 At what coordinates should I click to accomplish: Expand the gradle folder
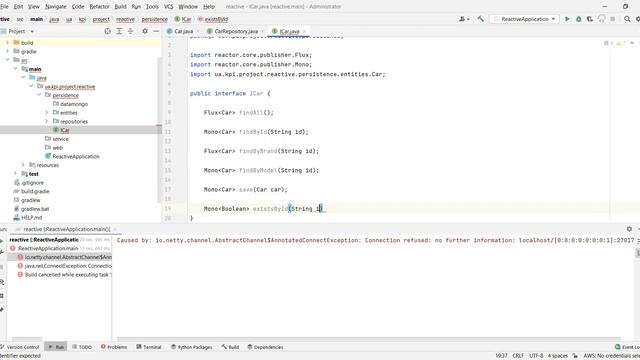pyautogui.click(x=7, y=51)
